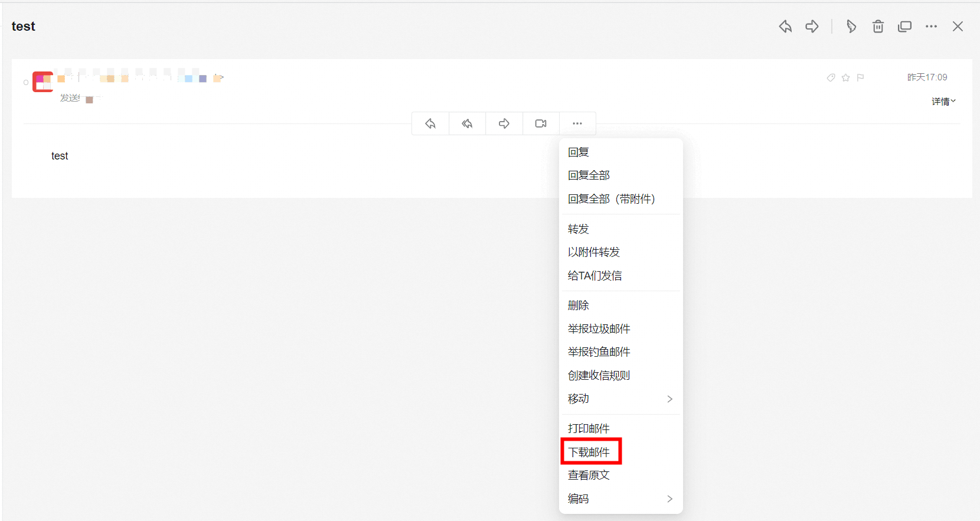
Task: Click the email subject title 'test'
Action: 24,26
